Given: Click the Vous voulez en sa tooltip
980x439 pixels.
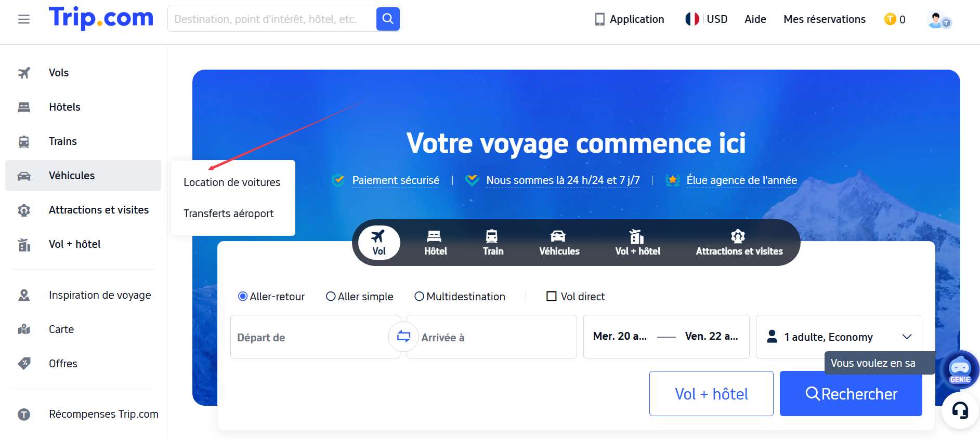Looking at the screenshot, I should pos(880,363).
